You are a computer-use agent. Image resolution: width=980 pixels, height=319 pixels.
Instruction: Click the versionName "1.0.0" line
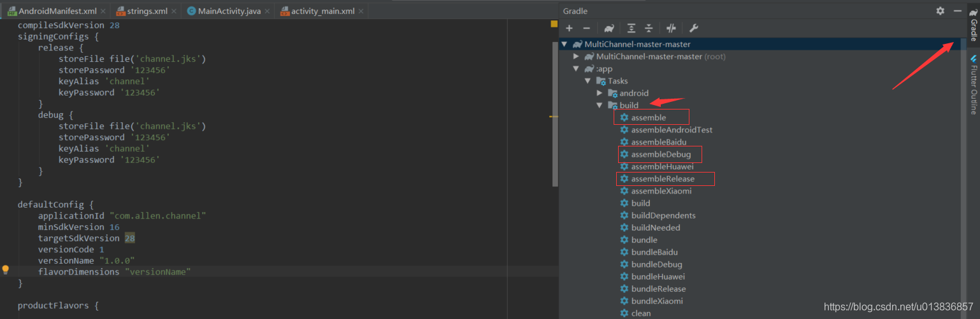pos(86,260)
